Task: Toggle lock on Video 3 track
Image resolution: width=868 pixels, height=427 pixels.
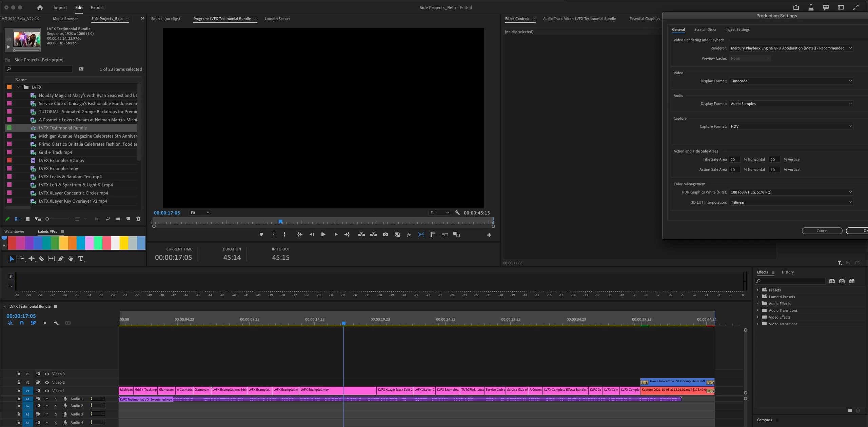Action: tap(19, 374)
